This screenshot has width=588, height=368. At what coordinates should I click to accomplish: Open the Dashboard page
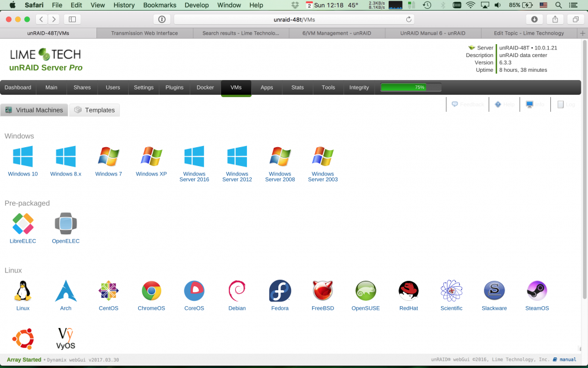coord(18,88)
